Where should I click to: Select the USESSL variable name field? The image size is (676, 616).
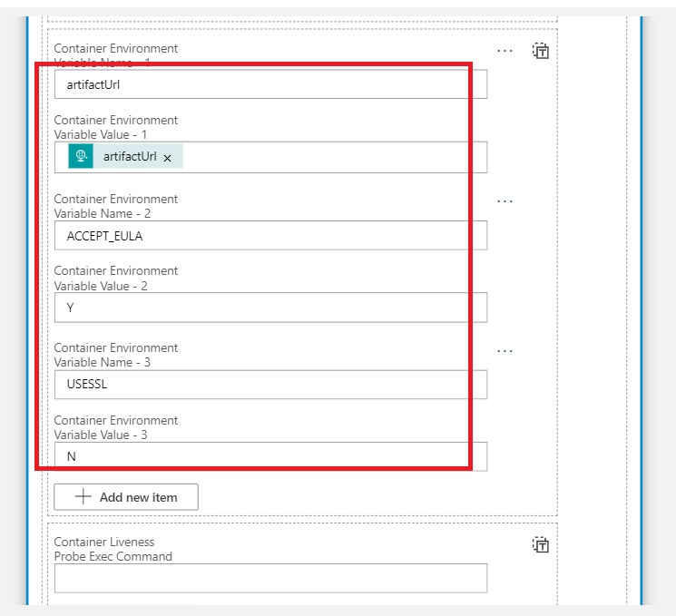(270, 385)
